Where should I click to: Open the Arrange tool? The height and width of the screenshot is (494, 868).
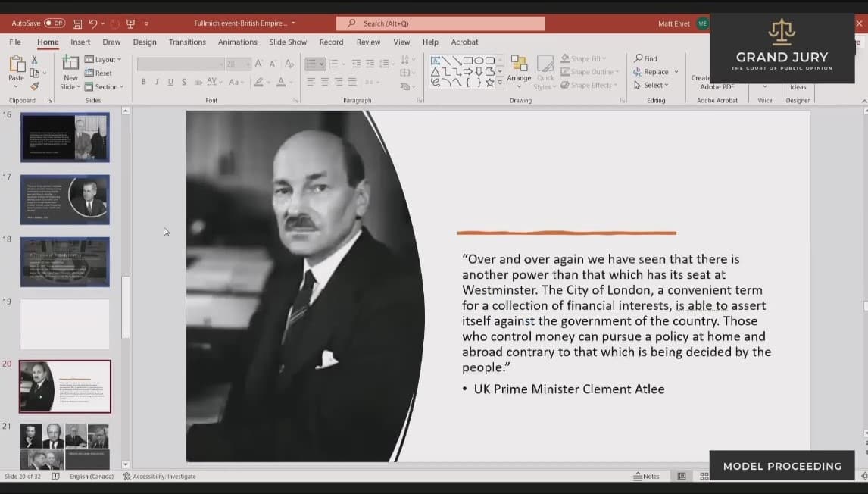[x=519, y=67]
